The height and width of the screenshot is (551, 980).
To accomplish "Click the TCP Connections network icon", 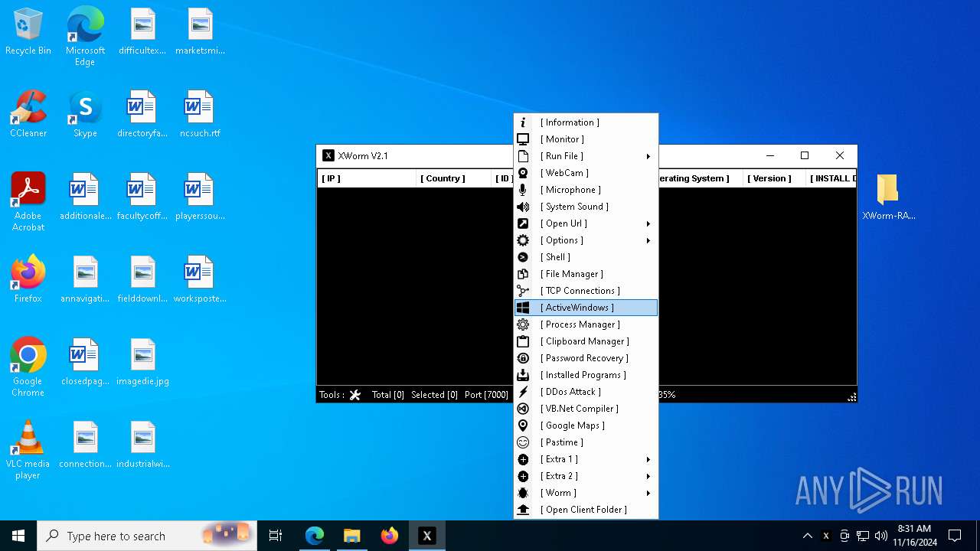I will point(523,291).
